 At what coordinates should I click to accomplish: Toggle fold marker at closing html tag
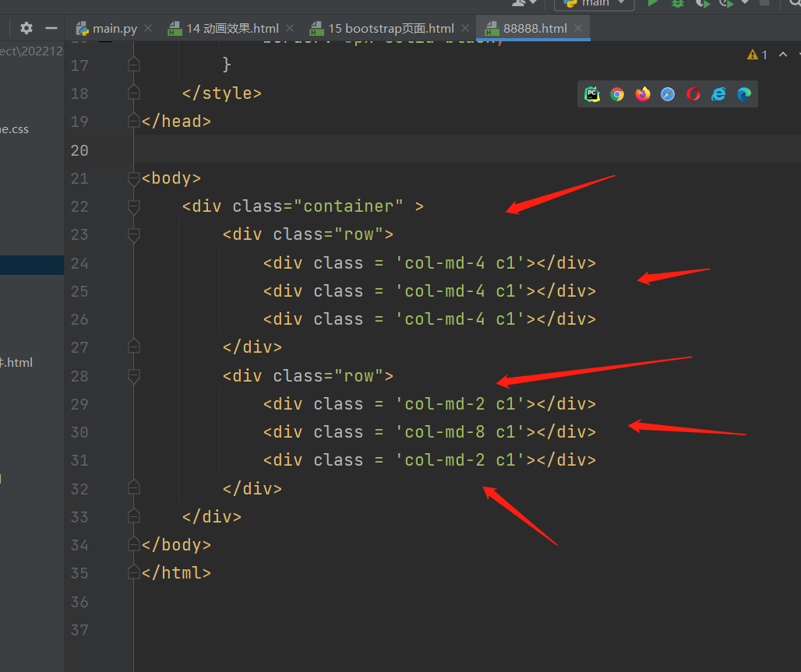point(134,572)
